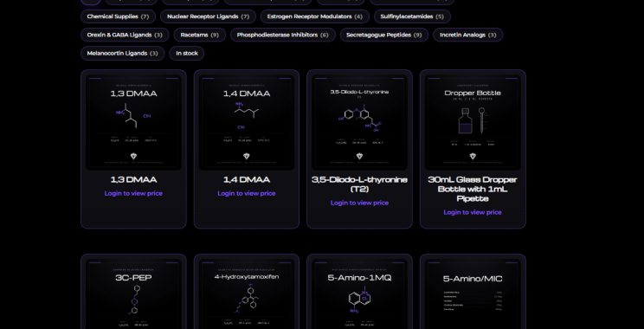View the 4-Hydroxytamoxifen product thumbnail

click(247, 294)
